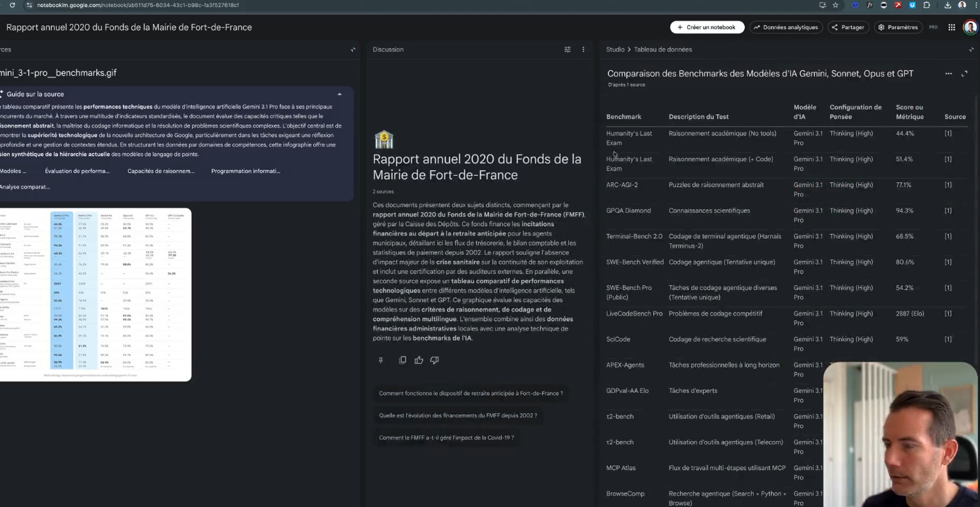Collapse the Studio panel
Screen dimensions: 980x507
pyautogui.click(x=971, y=50)
